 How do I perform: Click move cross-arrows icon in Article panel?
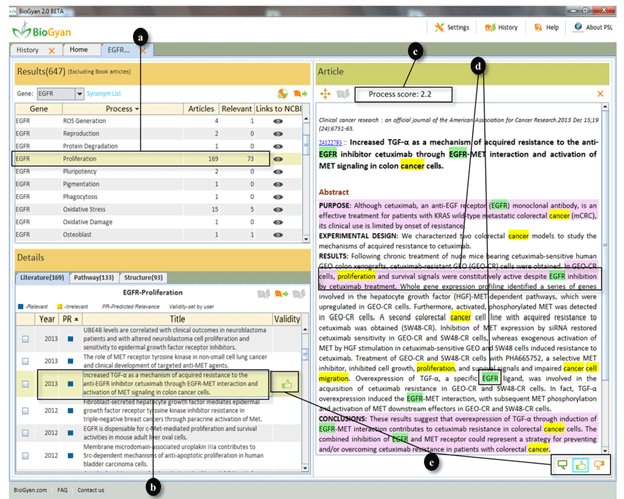(x=325, y=94)
